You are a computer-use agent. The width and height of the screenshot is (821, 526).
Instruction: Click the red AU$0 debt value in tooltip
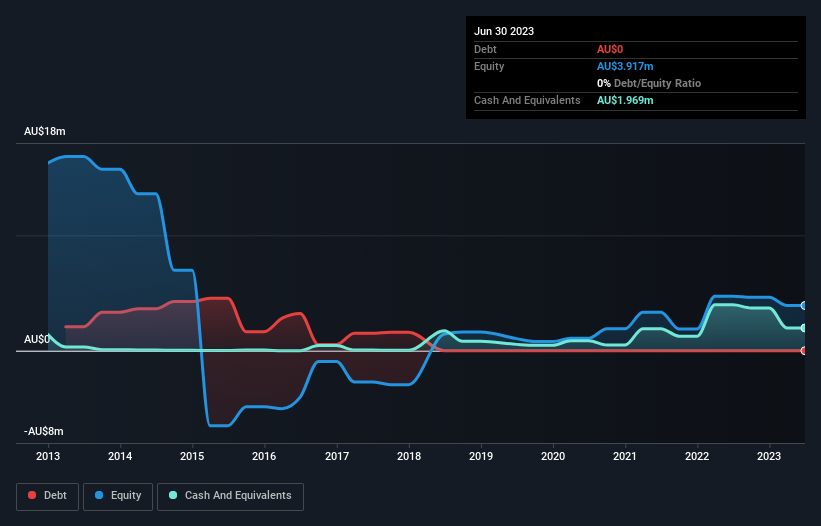[610, 49]
